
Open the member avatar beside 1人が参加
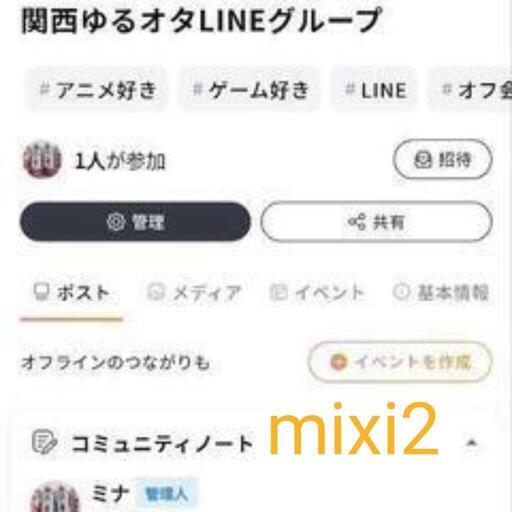point(42,160)
